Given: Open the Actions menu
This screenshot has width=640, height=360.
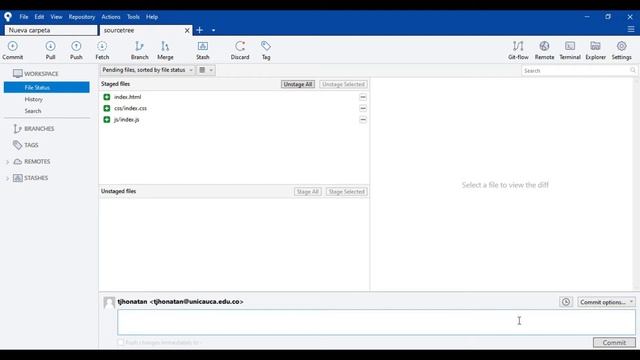Looking at the screenshot, I should pyautogui.click(x=111, y=17).
